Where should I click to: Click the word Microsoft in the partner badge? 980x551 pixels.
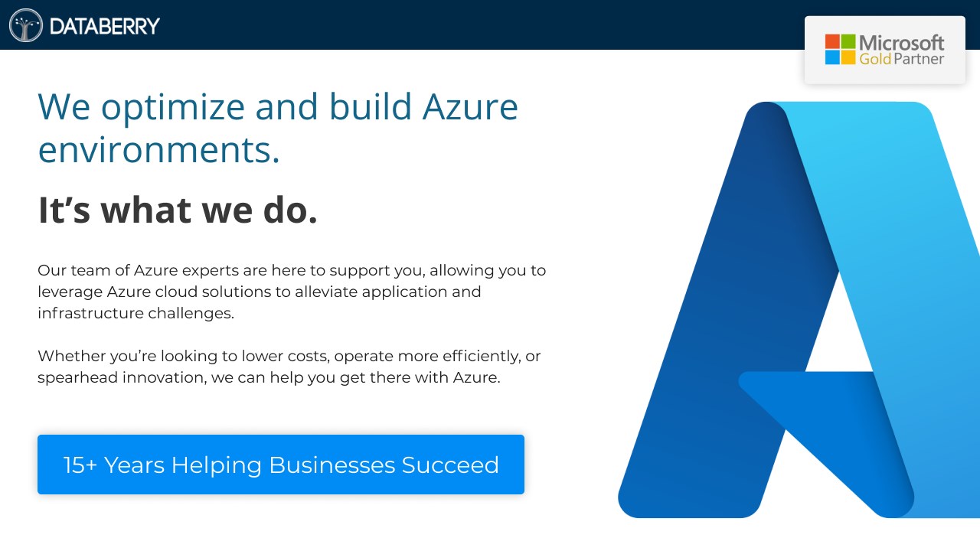[902, 42]
